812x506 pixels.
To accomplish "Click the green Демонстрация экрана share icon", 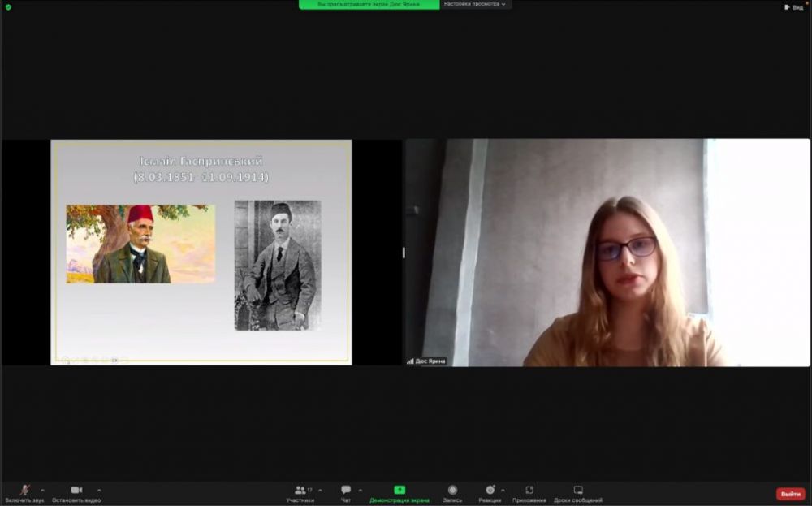I will tap(400, 490).
